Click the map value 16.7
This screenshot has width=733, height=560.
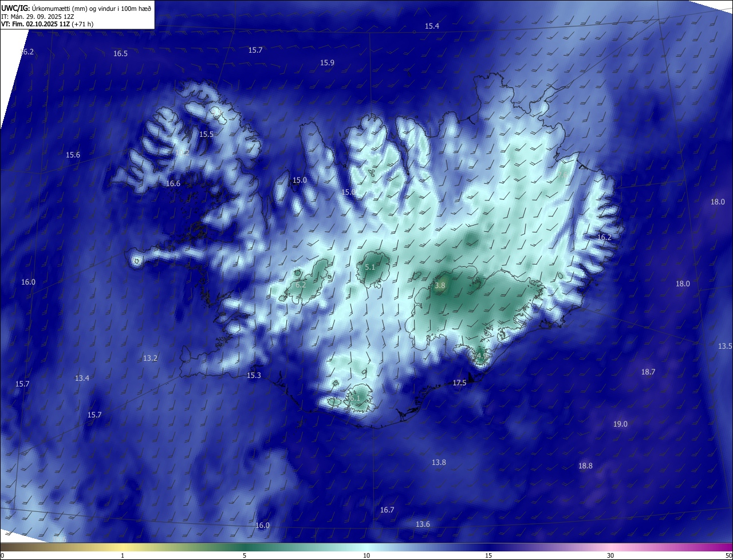click(387, 510)
